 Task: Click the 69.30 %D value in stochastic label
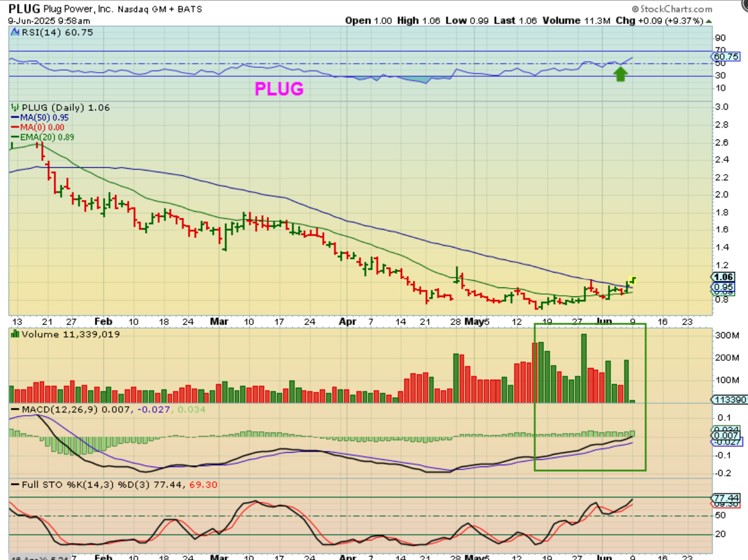(204, 484)
